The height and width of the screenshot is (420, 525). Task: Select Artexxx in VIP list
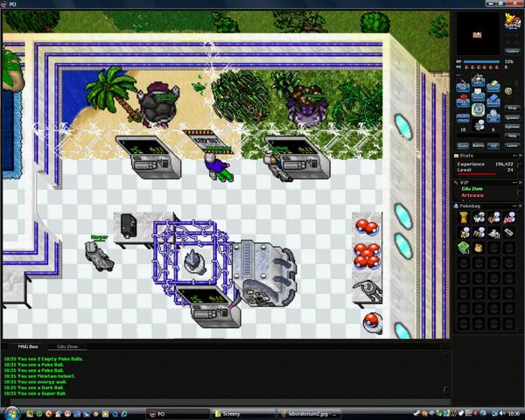(472, 195)
